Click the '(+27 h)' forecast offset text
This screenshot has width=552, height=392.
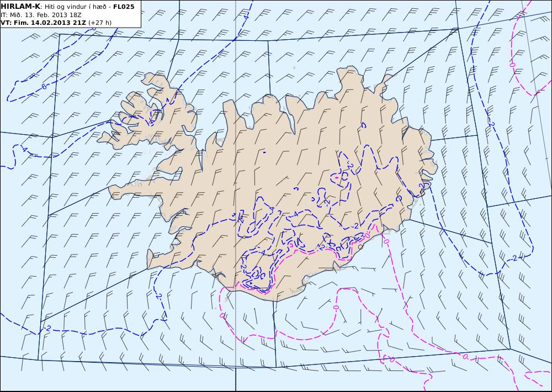[99, 23]
